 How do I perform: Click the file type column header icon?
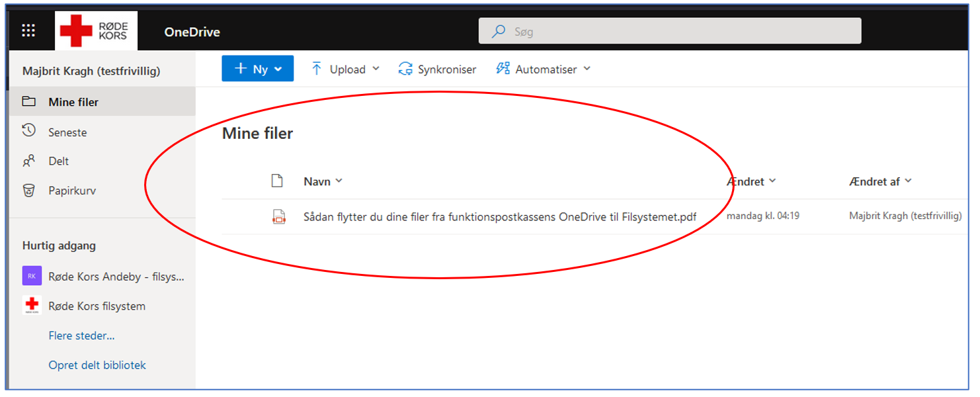[278, 181]
